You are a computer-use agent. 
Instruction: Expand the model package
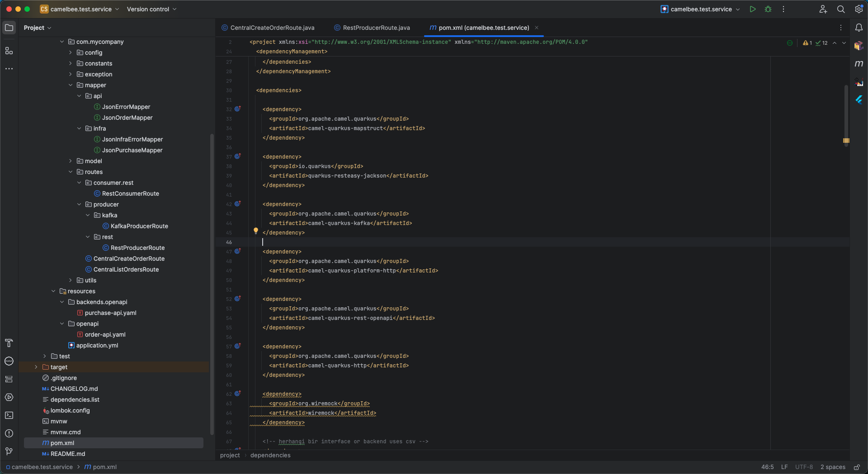point(71,161)
